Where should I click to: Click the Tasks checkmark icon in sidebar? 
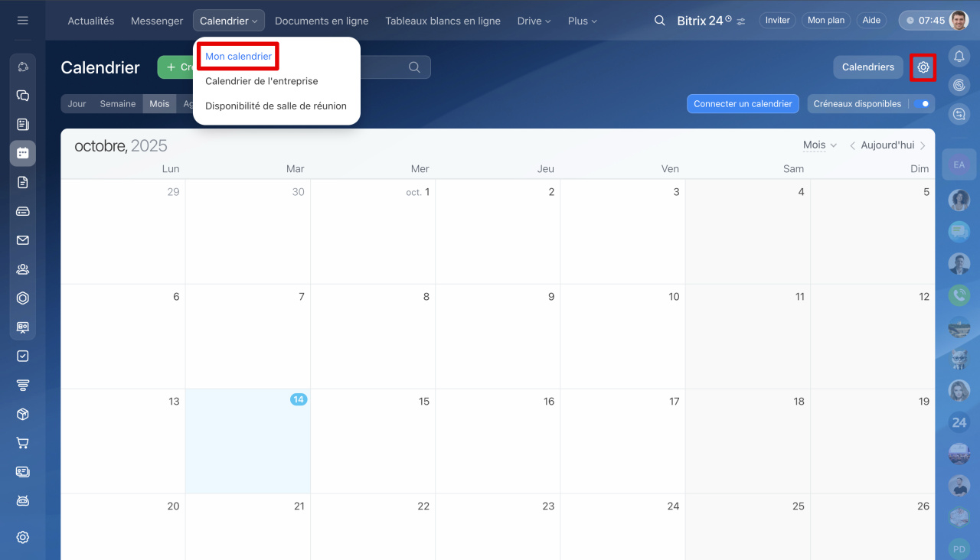point(22,356)
